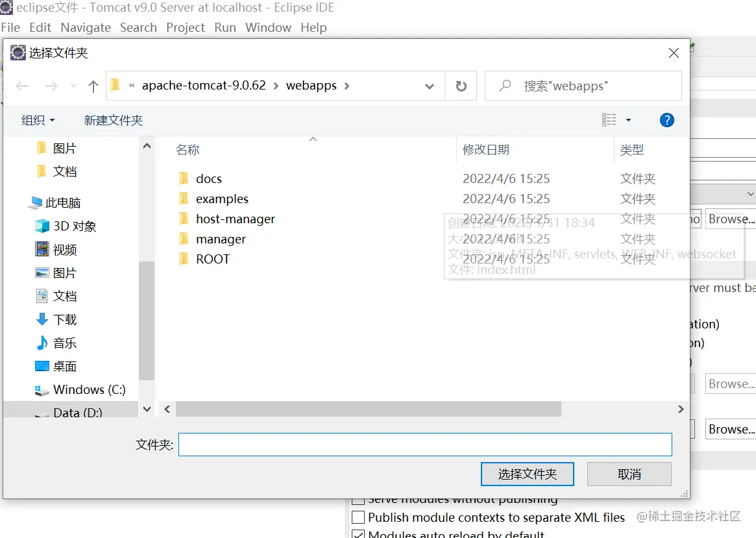
Task: Go back with the left arrow
Action: pos(22,86)
